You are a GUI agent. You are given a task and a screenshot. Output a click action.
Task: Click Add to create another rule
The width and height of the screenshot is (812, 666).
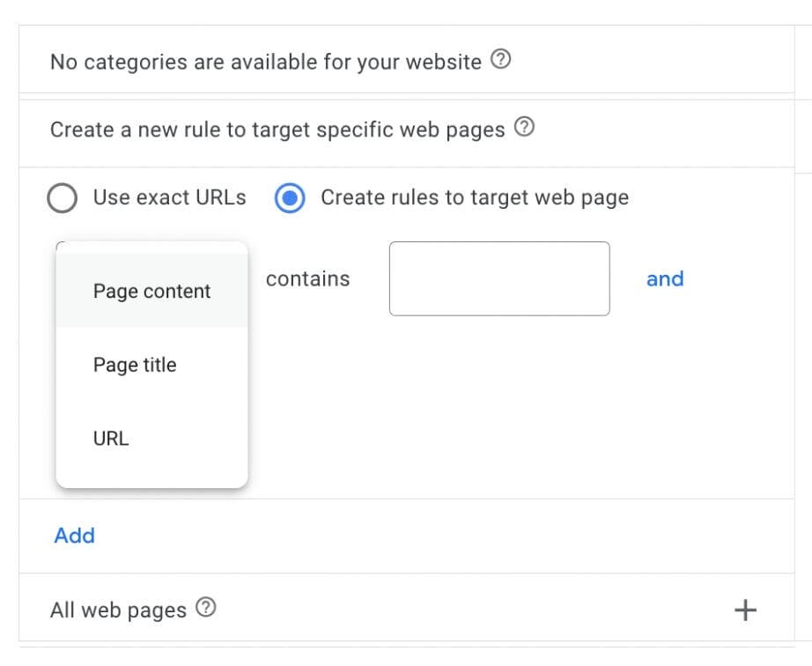75,536
